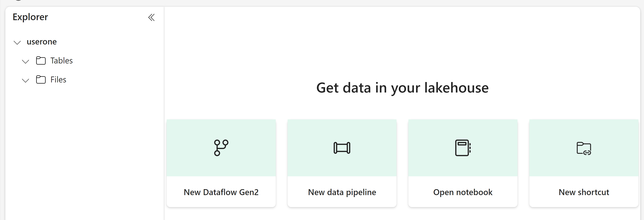
Task: Click the data pipeline icon
Action: (x=342, y=147)
